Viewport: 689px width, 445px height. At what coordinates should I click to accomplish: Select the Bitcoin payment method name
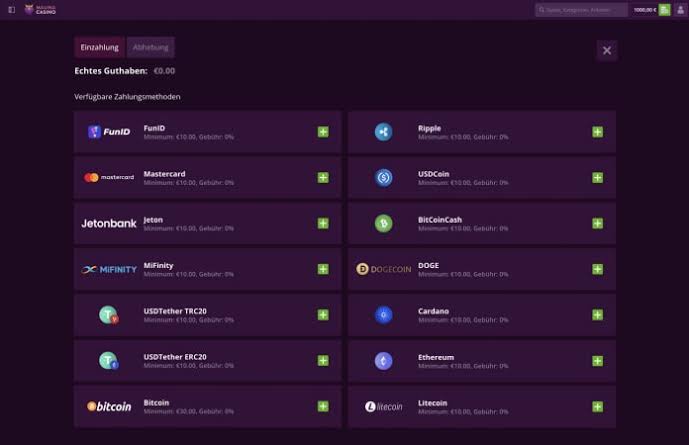[x=156, y=402]
